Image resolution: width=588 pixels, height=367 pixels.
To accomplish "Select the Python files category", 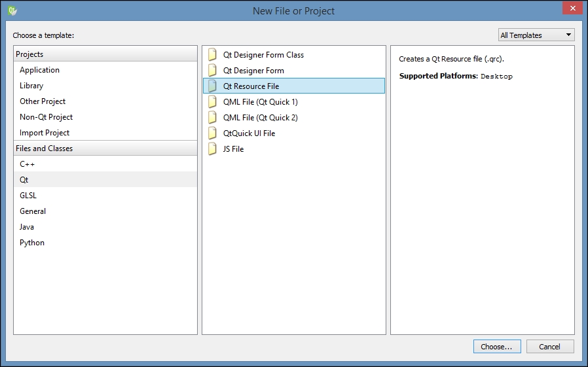I will click(105, 243).
